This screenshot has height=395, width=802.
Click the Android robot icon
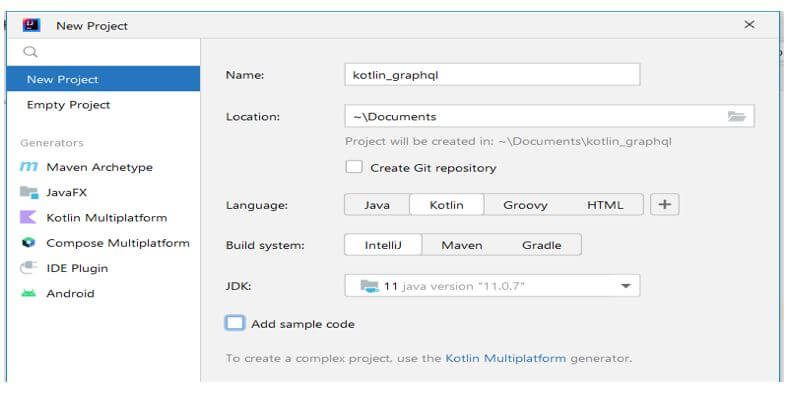[x=29, y=293]
